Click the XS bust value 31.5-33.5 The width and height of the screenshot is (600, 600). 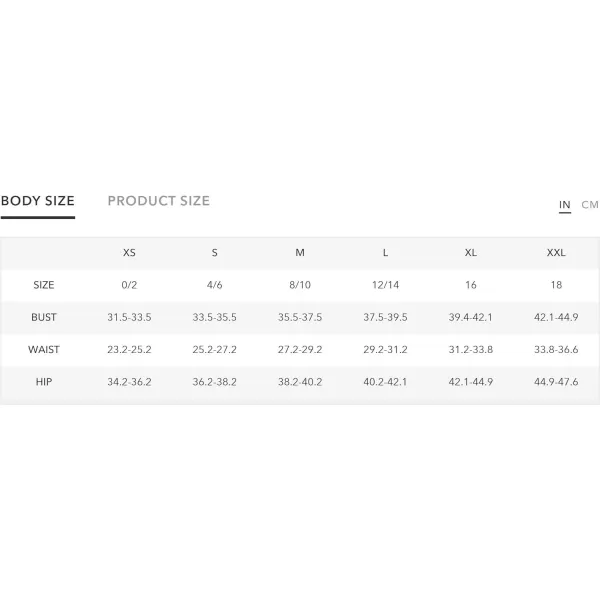click(x=129, y=317)
